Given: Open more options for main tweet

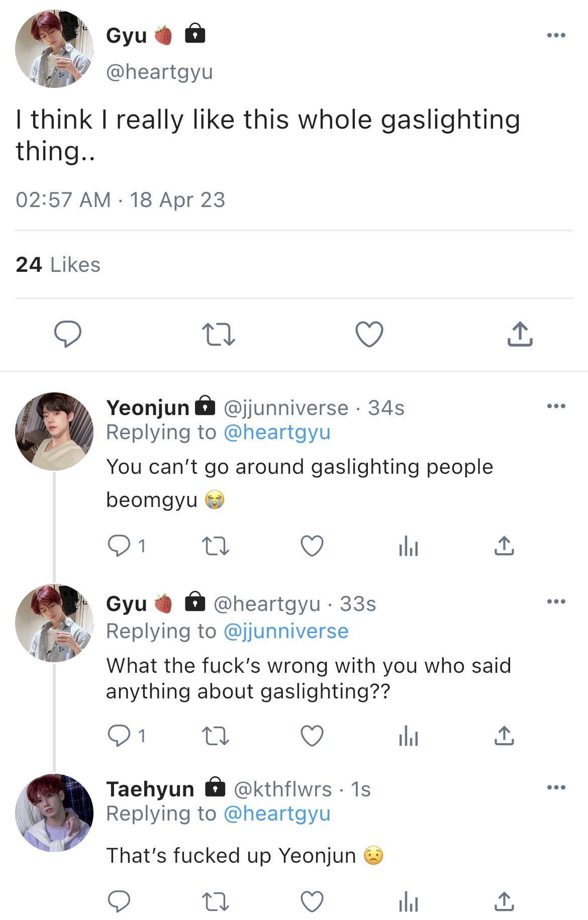Looking at the screenshot, I should pos(556,35).
